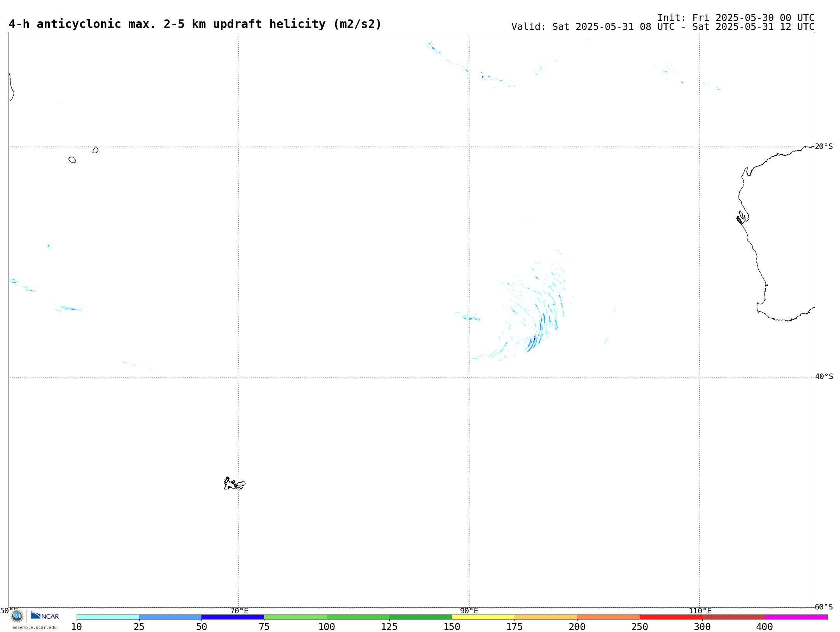The height and width of the screenshot is (632, 840).
Task: Click the red 250-300 colorbar segment
Action: pyautogui.click(x=671, y=617)
